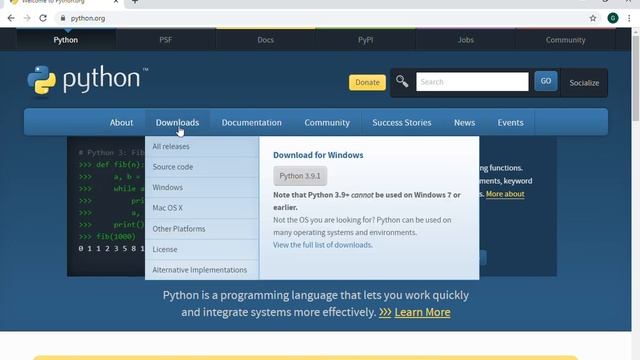Open the Chrome profile avatar

(x=613, y=18)
